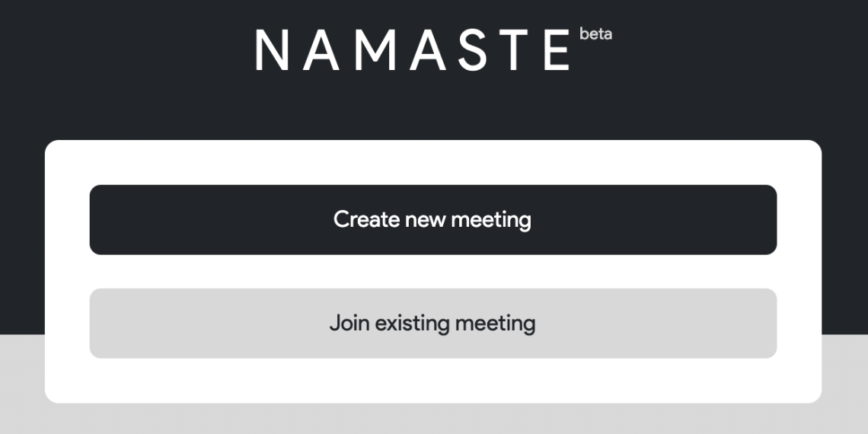Image resolution: width=868 pixels, height=434 pixels.
Task: Click the word "meeting" on the dark button
Action: (491, 219)
